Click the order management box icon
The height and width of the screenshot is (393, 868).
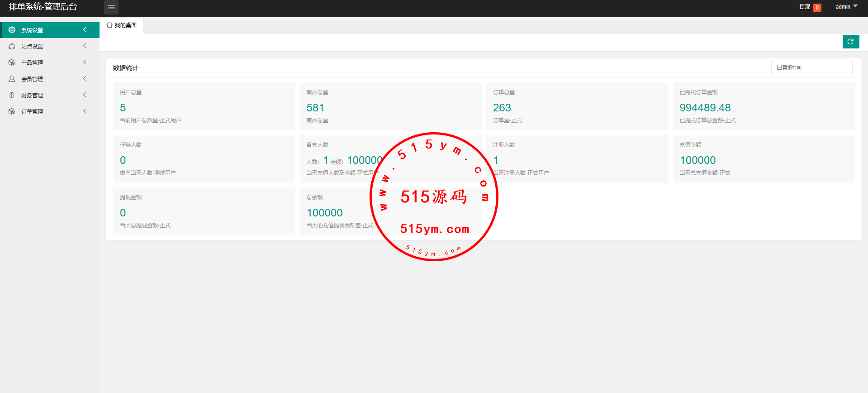point(12,111)
